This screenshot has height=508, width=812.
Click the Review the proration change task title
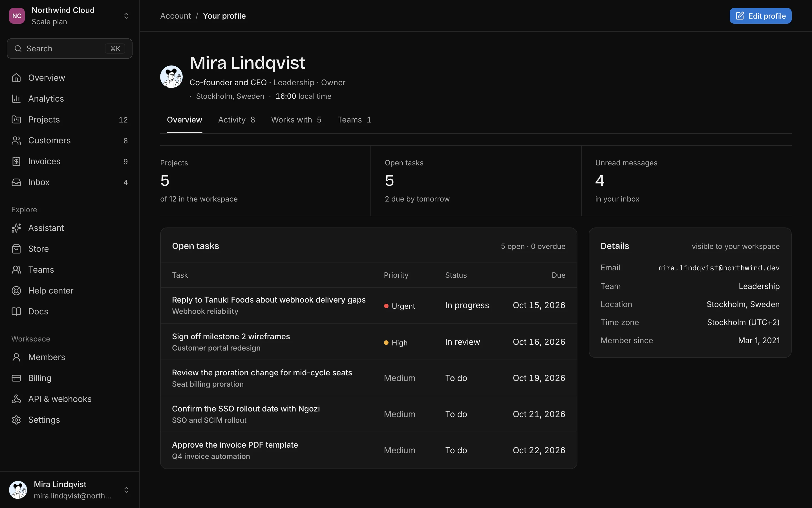pos(262,373)
